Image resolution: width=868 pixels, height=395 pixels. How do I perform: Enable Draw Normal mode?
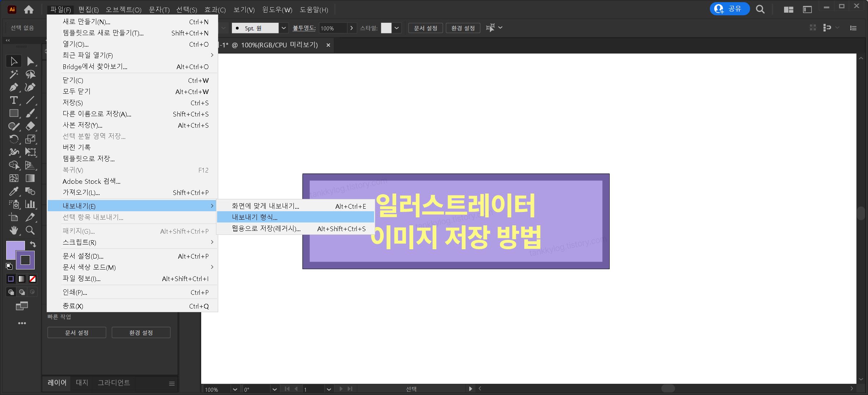pyautogui.click(x=11, y=292)
